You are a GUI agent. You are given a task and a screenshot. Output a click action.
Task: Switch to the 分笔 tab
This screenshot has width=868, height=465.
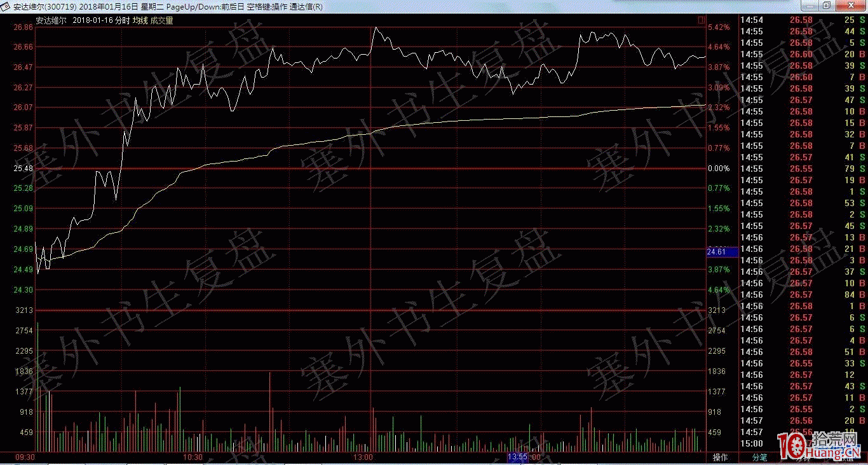tap(759, 457)
